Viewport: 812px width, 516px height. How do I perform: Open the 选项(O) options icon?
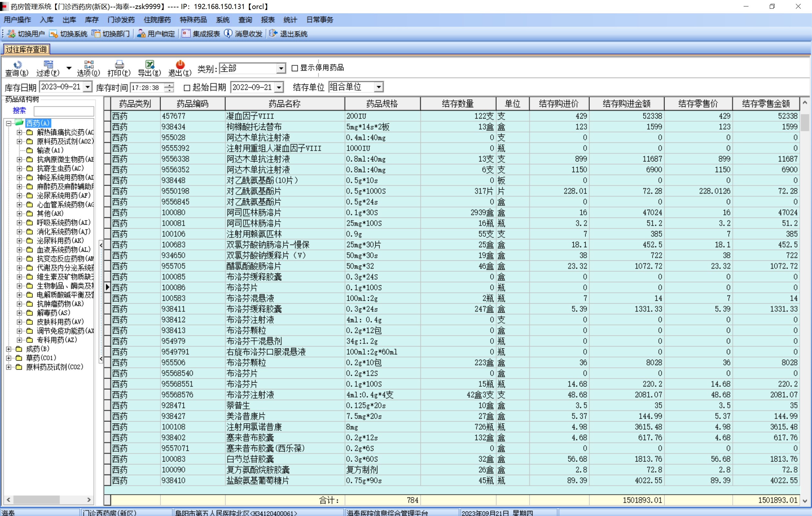click(89, 65)
